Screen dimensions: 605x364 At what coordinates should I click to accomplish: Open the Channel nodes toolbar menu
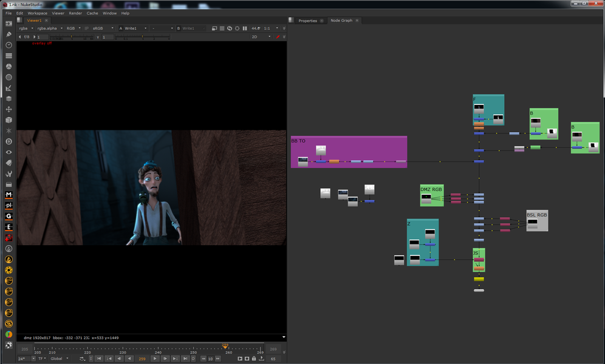tap(9, 56)
